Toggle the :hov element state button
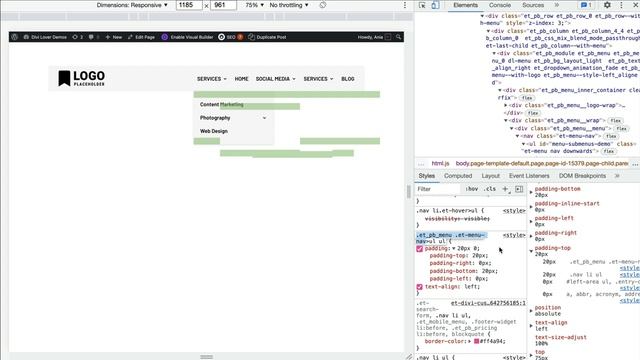This screenshot has width=640, height=360. (x=471, y=189)
